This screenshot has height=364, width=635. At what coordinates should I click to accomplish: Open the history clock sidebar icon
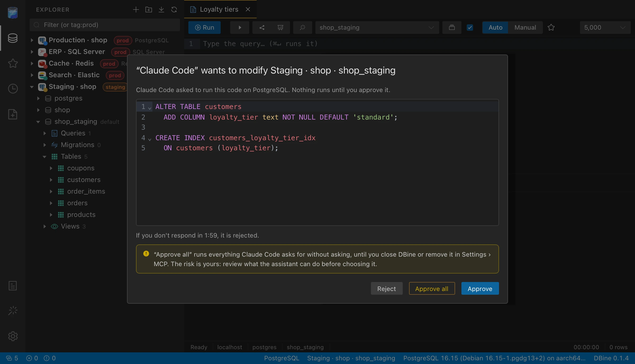(13, 89)
